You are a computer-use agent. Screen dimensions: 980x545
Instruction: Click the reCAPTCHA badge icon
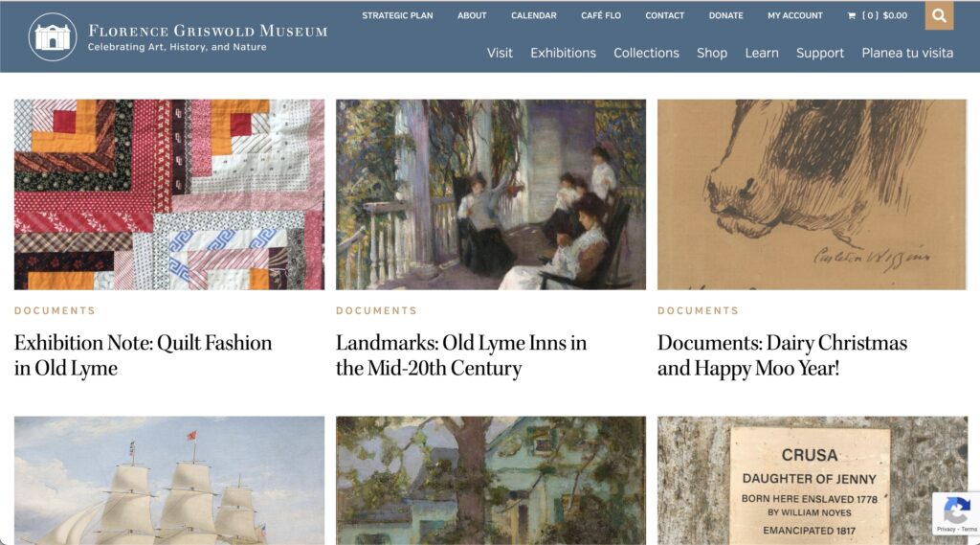(956, 511)
